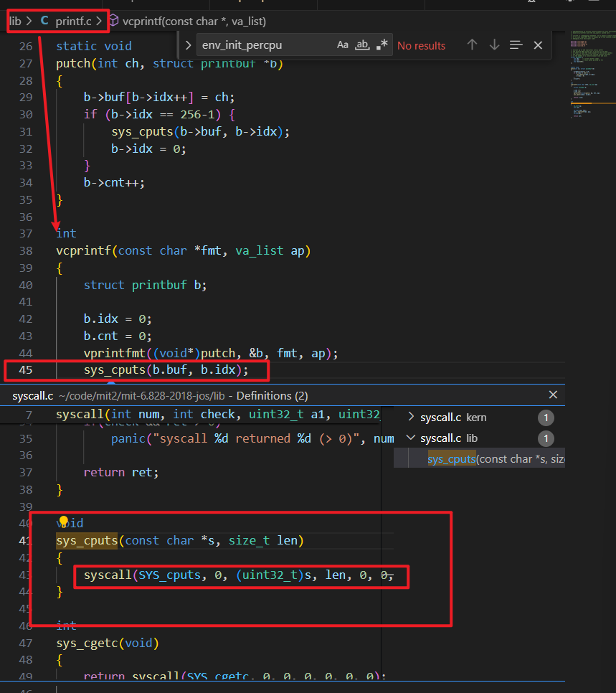Go to next match arrow

pyautogui.click(x=494, y=45)
